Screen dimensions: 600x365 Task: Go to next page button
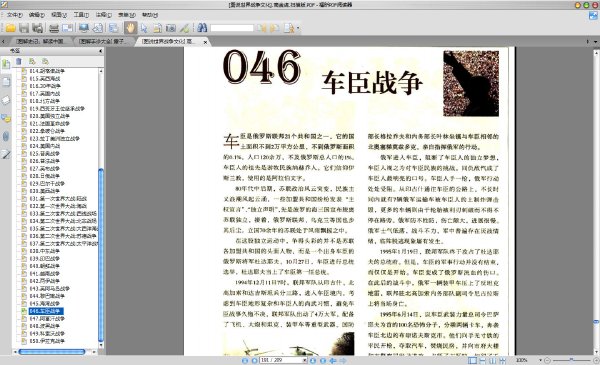click(x=313, y=361)
